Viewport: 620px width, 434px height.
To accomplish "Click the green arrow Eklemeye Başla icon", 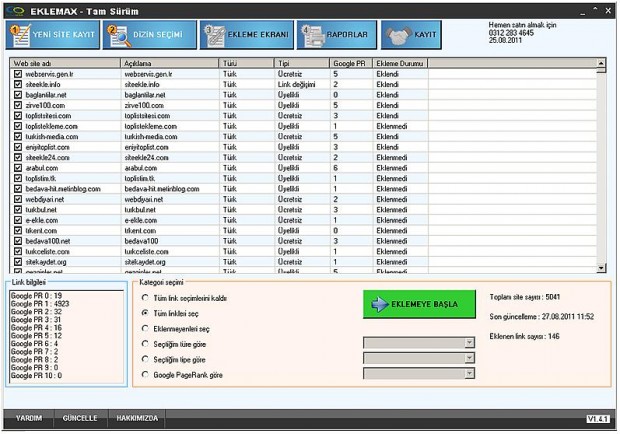I will pos(382,303).
